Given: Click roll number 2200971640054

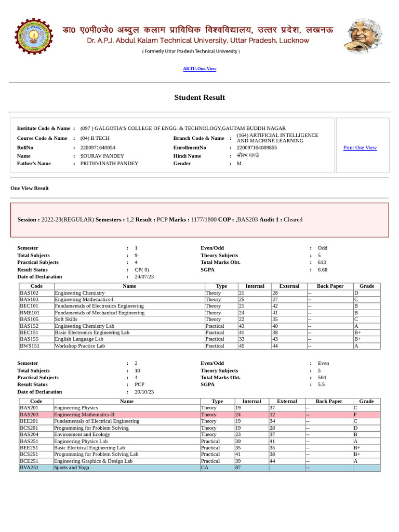Looking at the screenshot, I should [98, 148].
